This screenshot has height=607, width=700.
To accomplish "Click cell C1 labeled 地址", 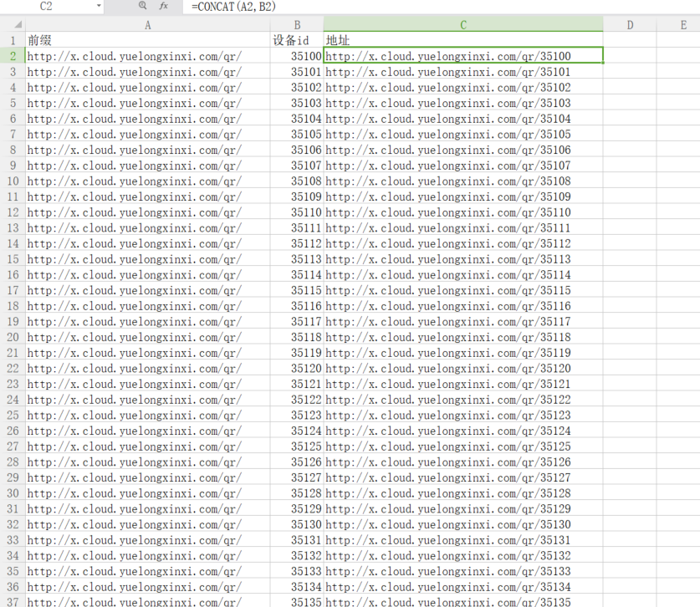I will pos(463,40).
